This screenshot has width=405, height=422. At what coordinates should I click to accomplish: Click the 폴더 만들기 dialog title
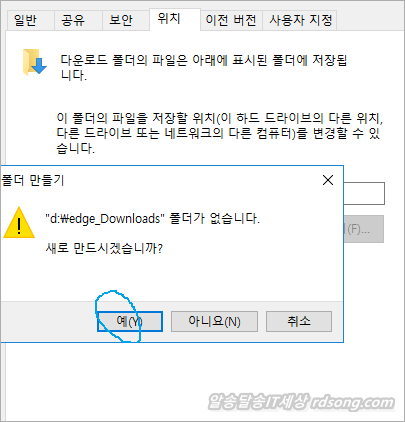point(32,180)
